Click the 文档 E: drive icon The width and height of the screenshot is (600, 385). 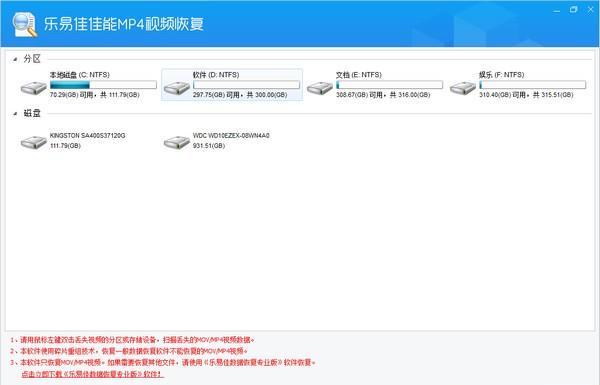point(320,88)
